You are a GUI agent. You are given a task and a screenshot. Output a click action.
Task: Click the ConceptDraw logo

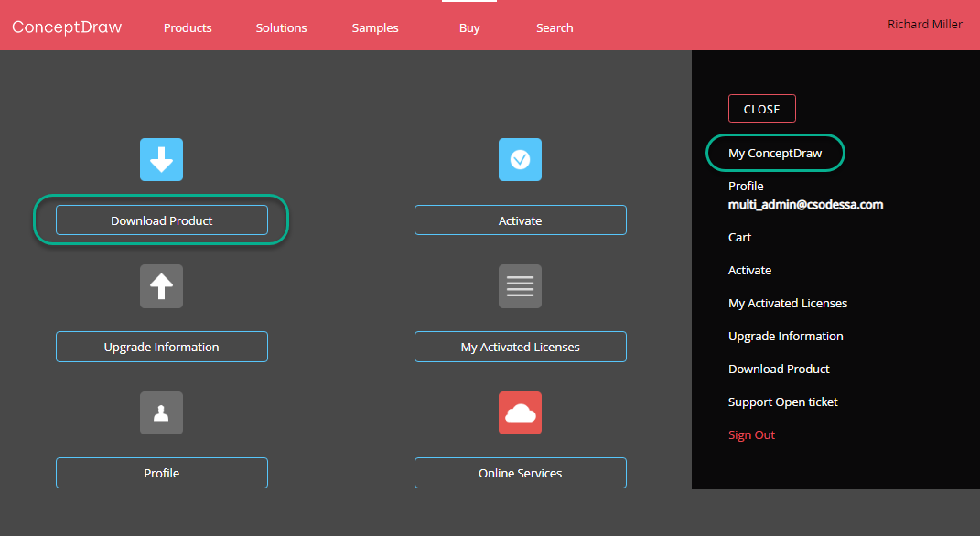67,27
